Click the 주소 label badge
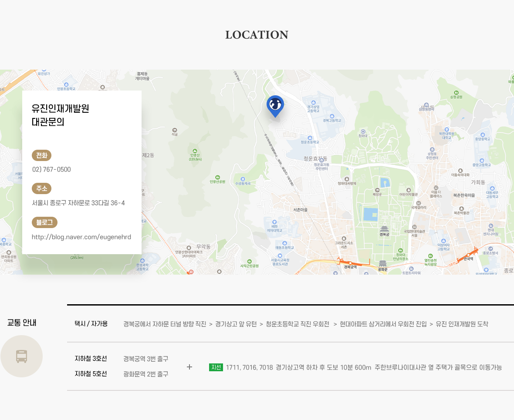 coord(42,188)
